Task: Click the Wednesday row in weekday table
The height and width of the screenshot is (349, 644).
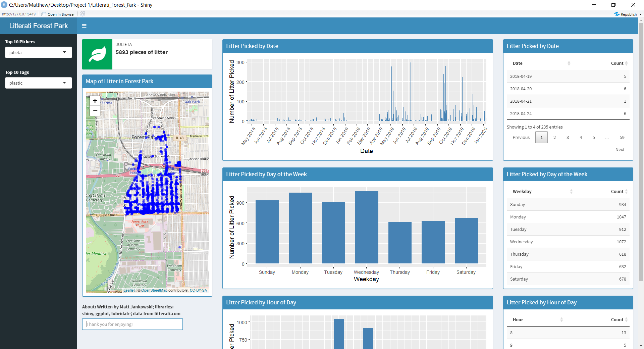Action: click(568, 242)
